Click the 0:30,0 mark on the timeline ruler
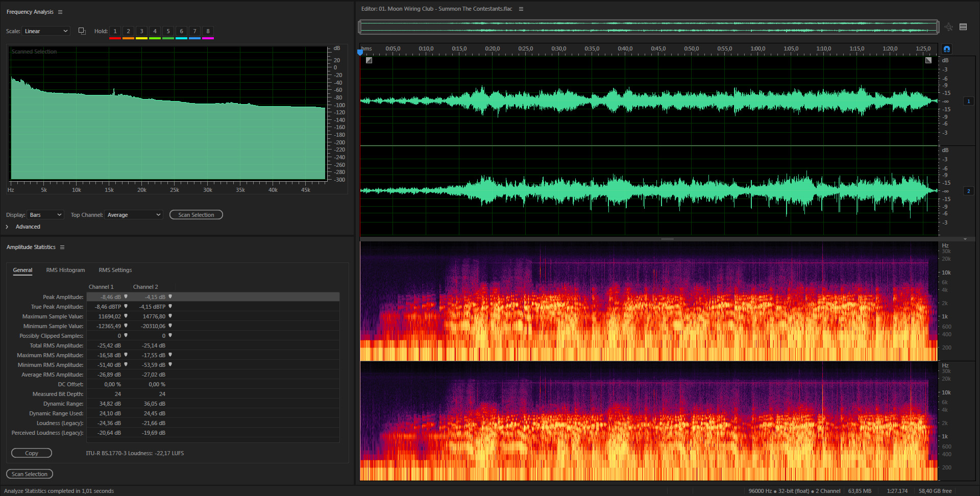Screen dimensions: 980x496 click(559, 49)
